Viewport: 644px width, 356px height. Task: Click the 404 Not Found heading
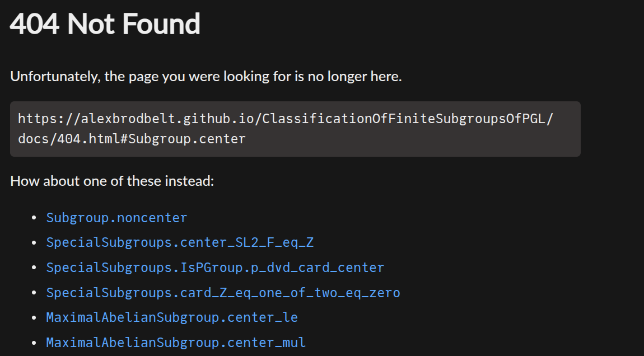point(105,24)
